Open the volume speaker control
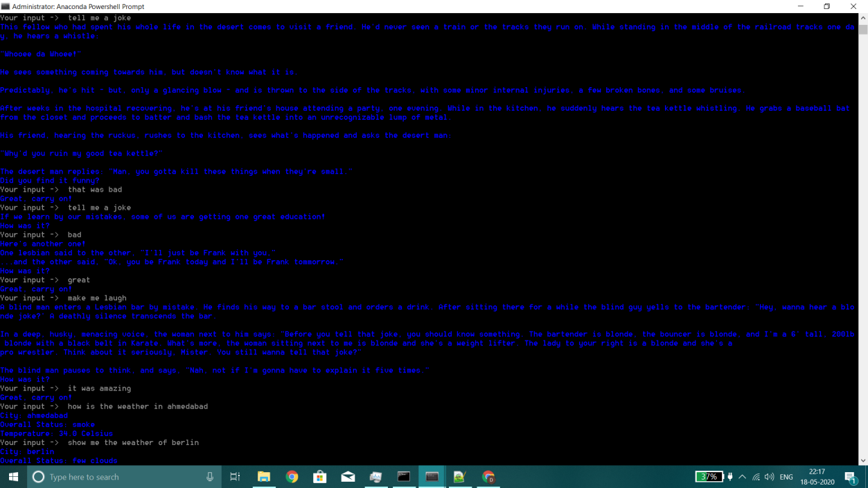The width and height of the screenshot is (868, 488). (770, 477)
